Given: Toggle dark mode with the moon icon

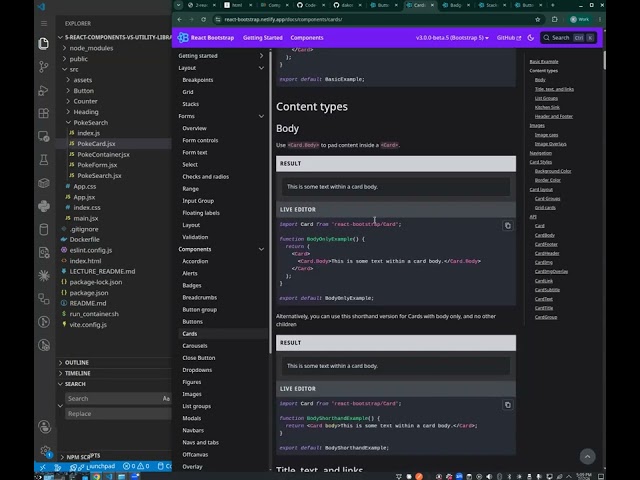Looking at the screenshot, I should pyautogui.click(x=531, y=38).
